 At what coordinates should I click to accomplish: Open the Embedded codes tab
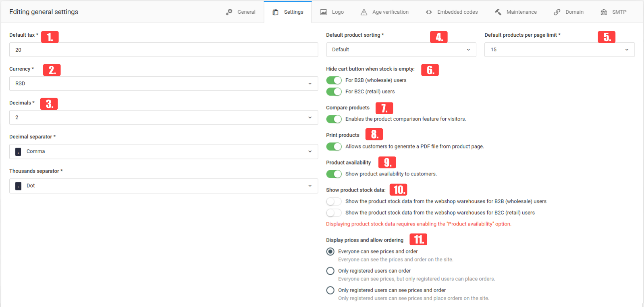click(x=457, y=12)
